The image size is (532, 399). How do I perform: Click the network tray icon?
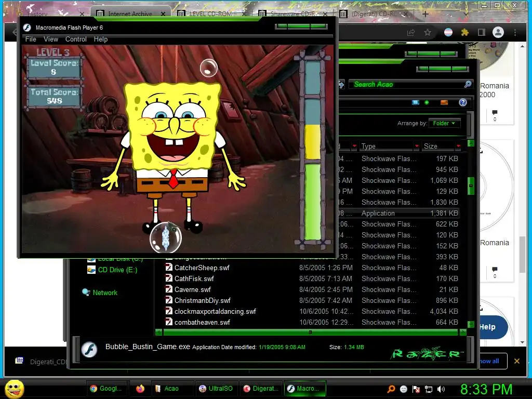(429, 389)
